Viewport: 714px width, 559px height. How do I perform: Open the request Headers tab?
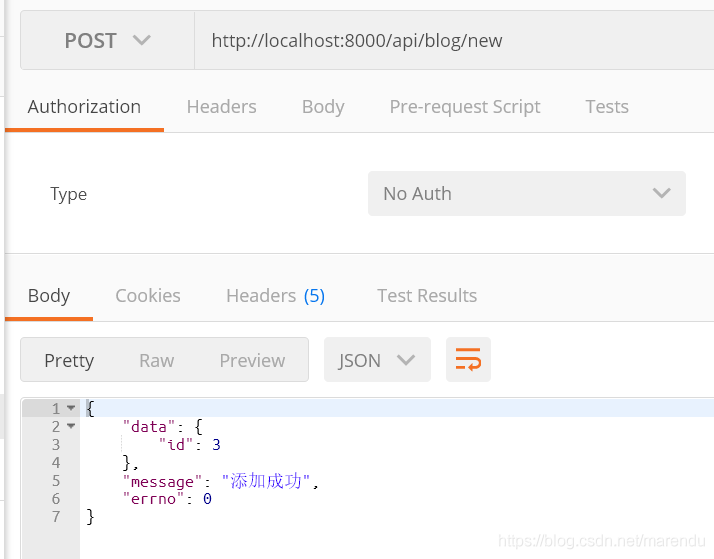pyautogui.click(x=222, y=107)
